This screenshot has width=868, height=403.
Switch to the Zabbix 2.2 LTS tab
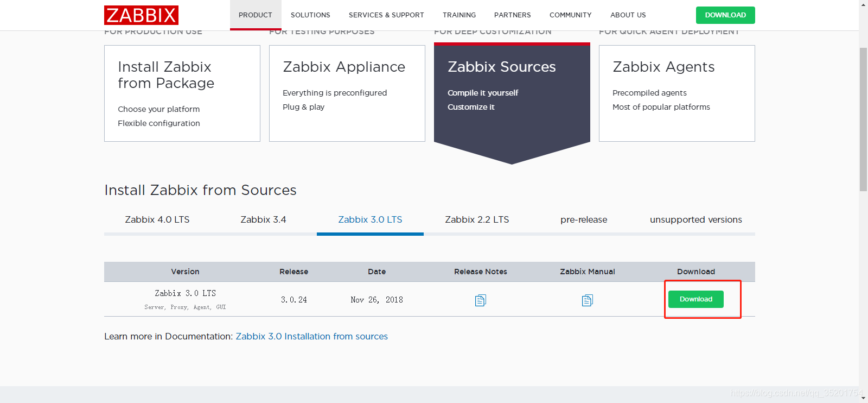point(477,219)
